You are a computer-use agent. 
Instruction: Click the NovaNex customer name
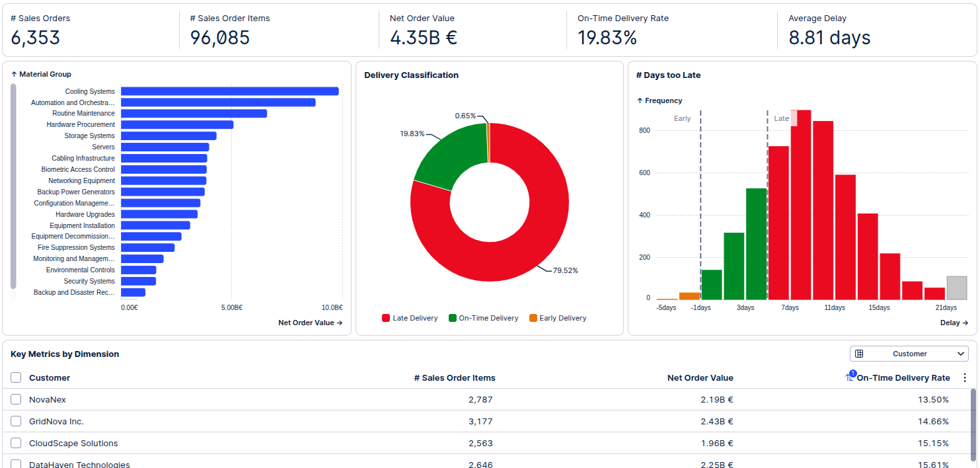48,399
